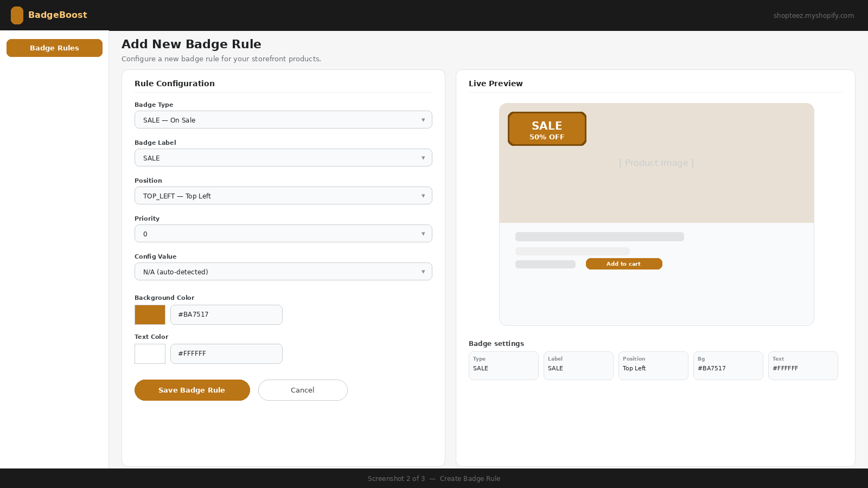Click the Text #FFFFFF settings card
Image resolution: width=868 pixels, height=488 pixels.
pyautogui.click(x=803, y=365)
